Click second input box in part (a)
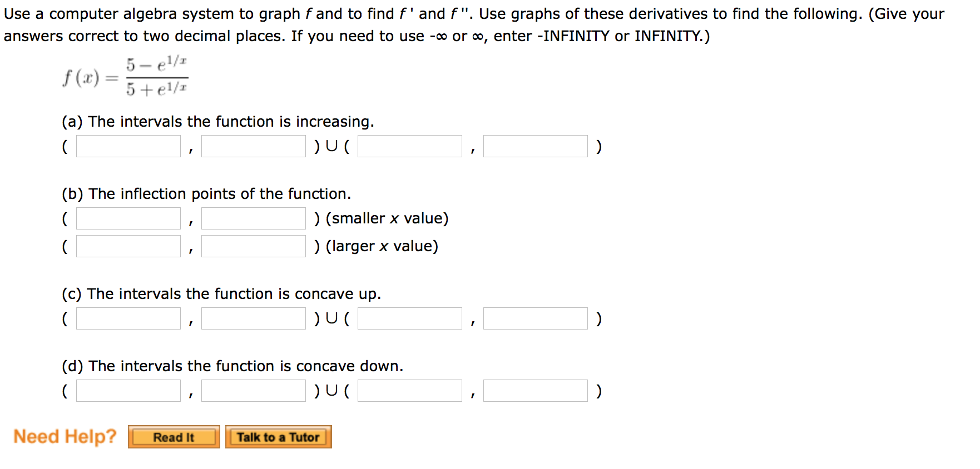 [x=253, y=146]
